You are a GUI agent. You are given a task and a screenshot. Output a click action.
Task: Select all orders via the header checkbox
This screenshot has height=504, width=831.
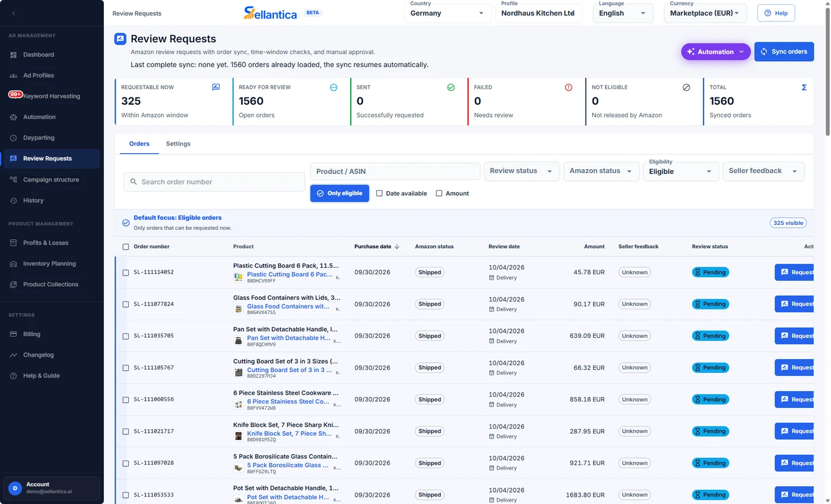(125, 246)
